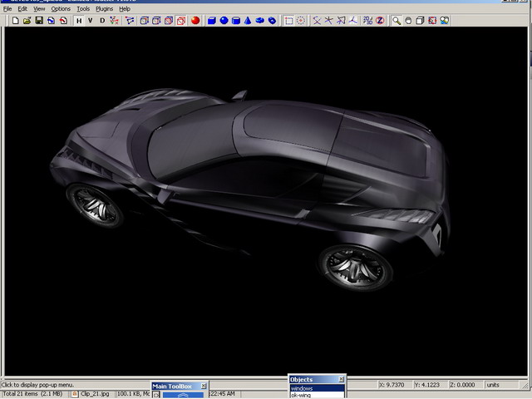This screenshot has width=532, height=399.
Task: Open the Tools menu
Action: 83,8
